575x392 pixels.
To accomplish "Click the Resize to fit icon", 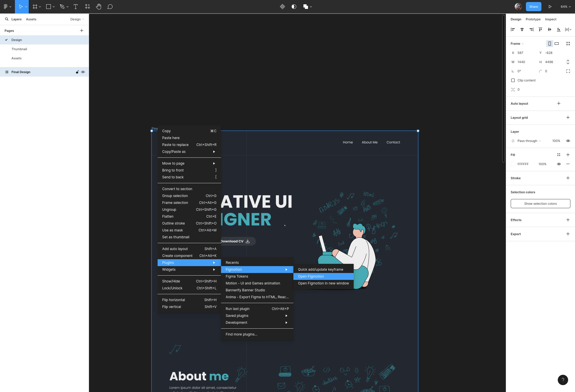I will pyautogui.click(x=568, y=44).
